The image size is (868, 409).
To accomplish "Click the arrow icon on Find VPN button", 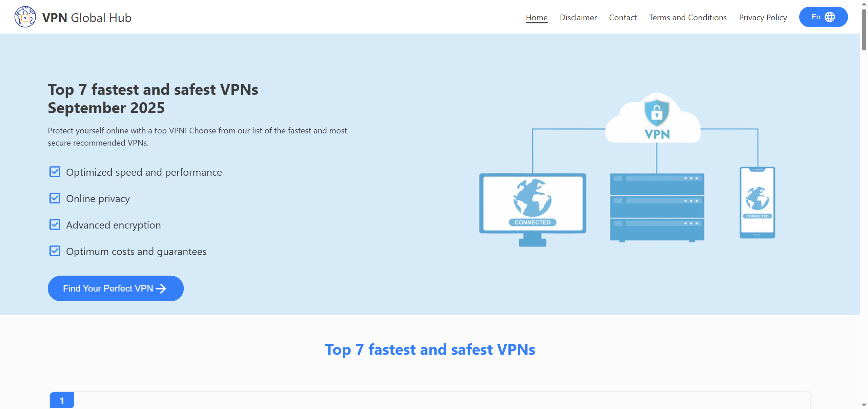I will coord(161,288).
